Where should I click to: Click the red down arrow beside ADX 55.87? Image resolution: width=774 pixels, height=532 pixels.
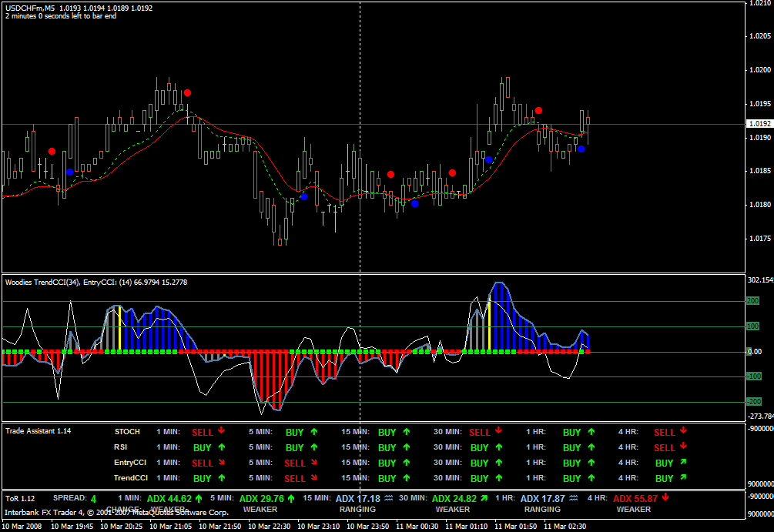665,497
